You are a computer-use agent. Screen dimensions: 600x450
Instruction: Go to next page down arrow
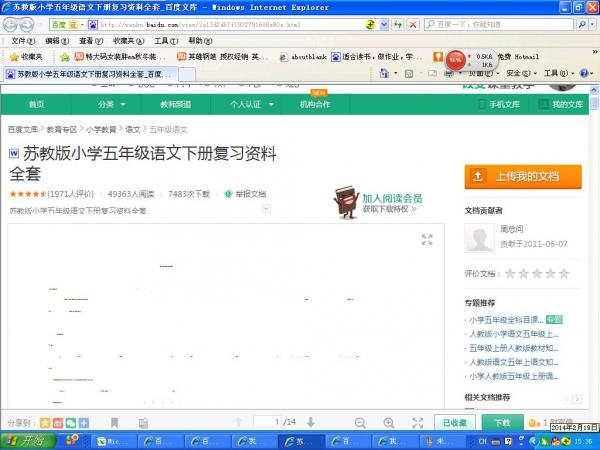click(311, 422)
